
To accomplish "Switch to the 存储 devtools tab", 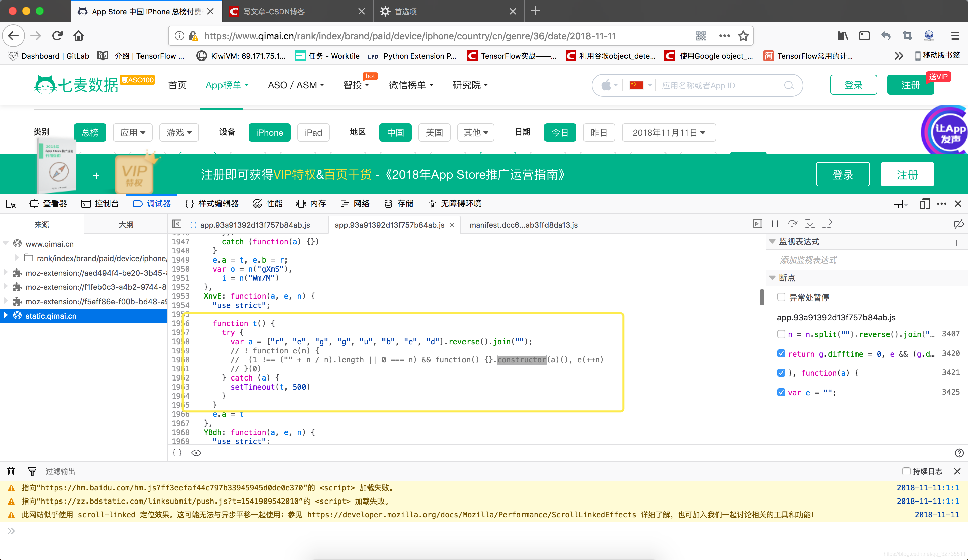I will click(x=399, y=204).
